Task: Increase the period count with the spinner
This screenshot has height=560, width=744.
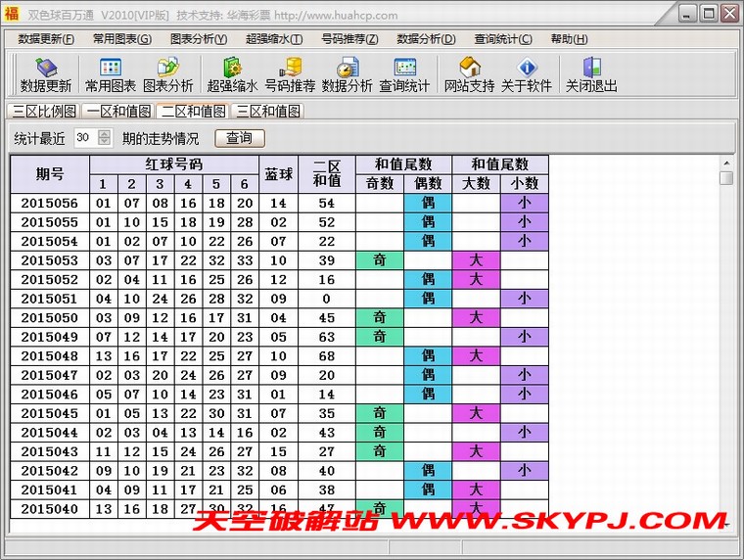Action: [105, 134]
